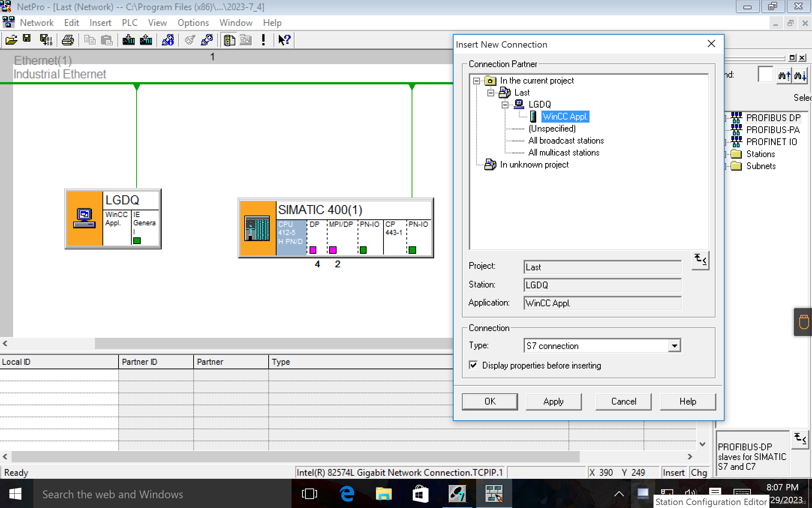Click Save and Compile toolbar icon

(x=46, y=40)
